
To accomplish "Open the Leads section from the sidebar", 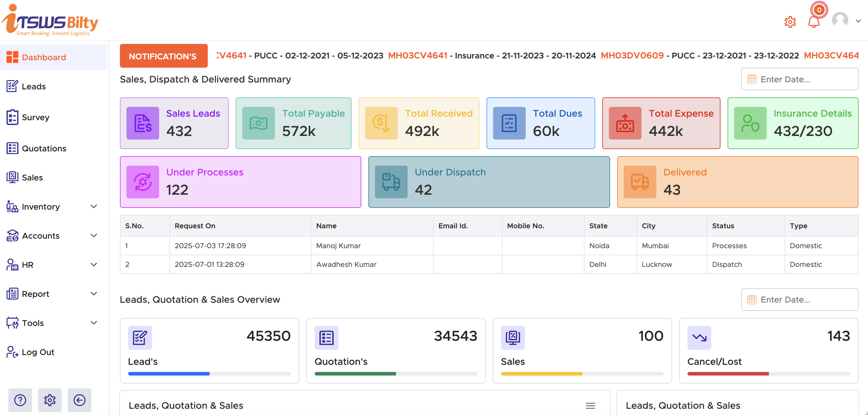I will tap(33, 86).
